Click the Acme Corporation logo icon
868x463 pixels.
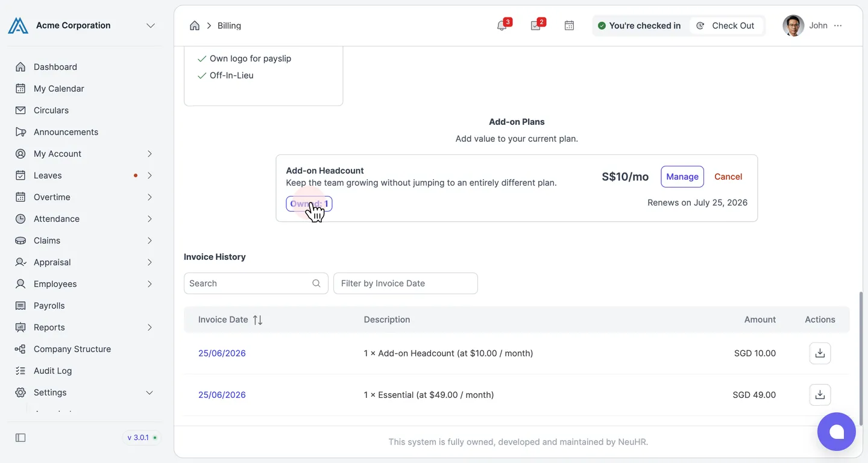tap(18, 25)
